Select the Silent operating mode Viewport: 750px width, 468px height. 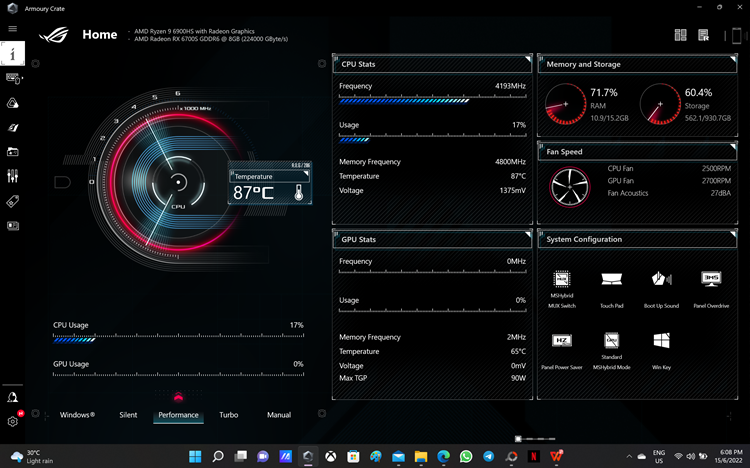[128, 415]
